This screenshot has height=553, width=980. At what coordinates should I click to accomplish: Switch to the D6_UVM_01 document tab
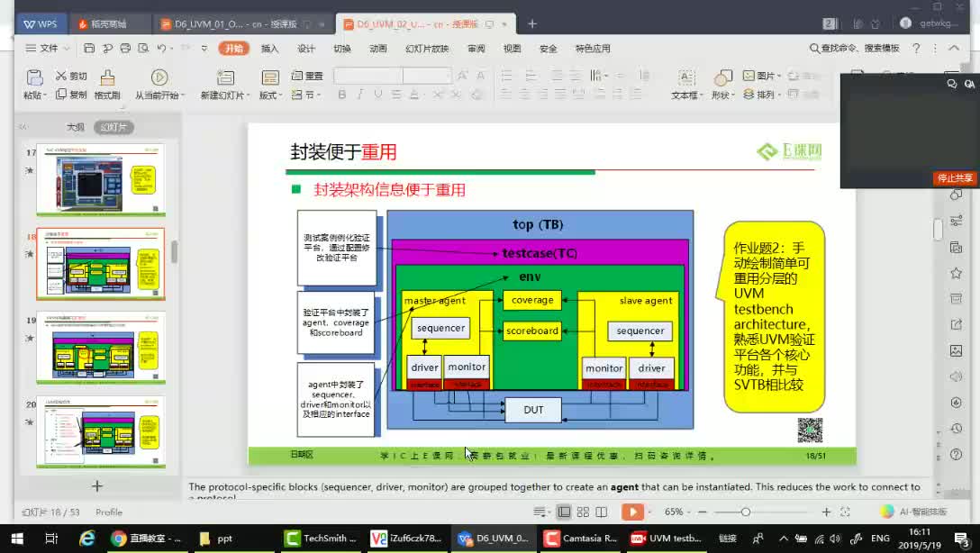pos(242,23)
